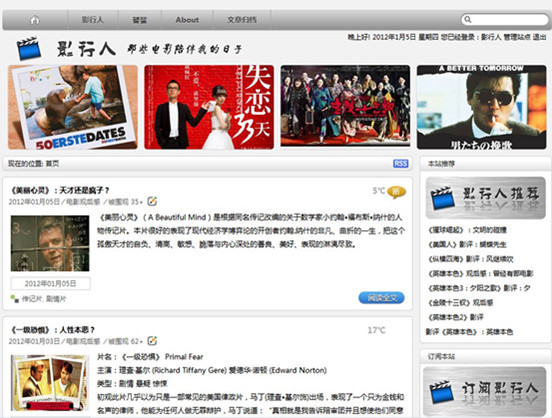The height and width of the screenshot is (418, 552).
Task: Open sidebar link 《金陵十三钗》观后感
Action: pos(460,303)
